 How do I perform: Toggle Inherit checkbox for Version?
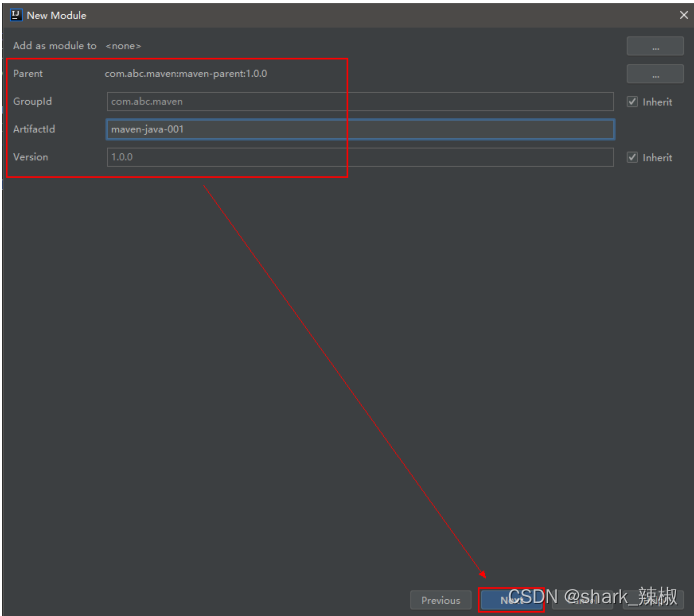coord(632,158)
